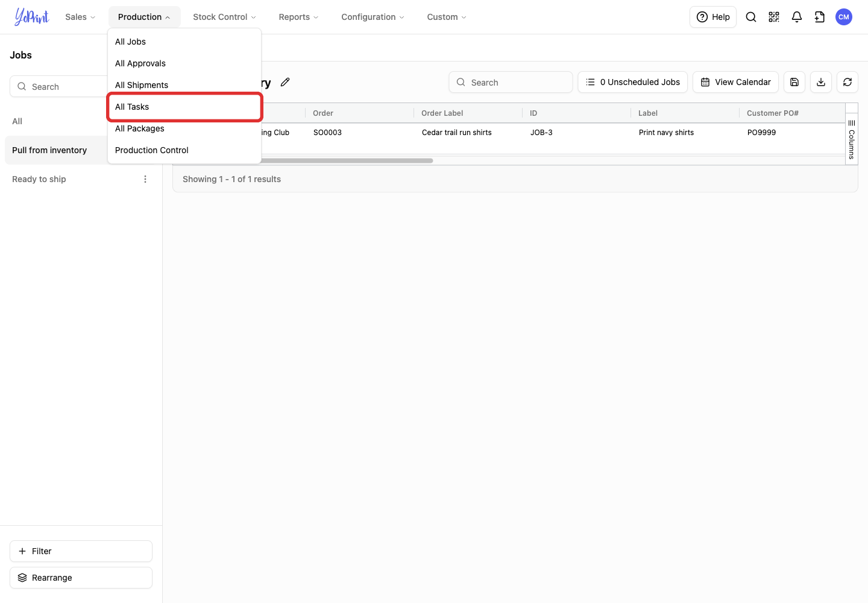Click the document export icon beside the bell
The height and width of the screenshot is (603, 868).
820,17
